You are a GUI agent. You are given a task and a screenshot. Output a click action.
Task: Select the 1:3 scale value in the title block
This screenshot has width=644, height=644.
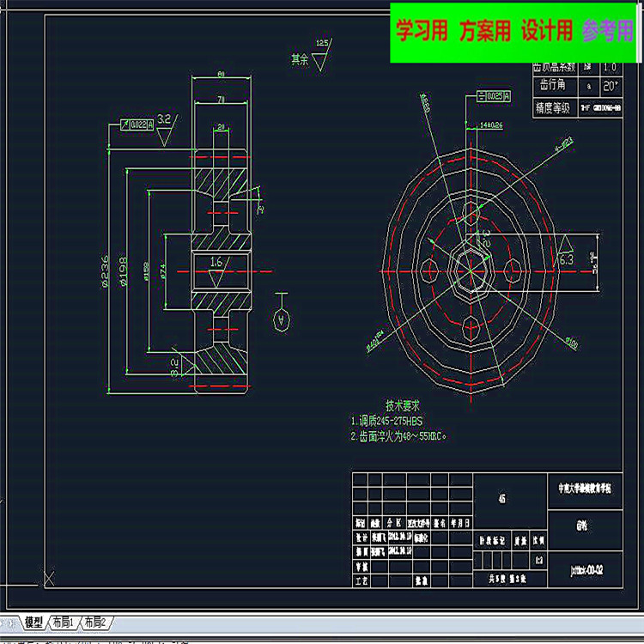[539, 560]
